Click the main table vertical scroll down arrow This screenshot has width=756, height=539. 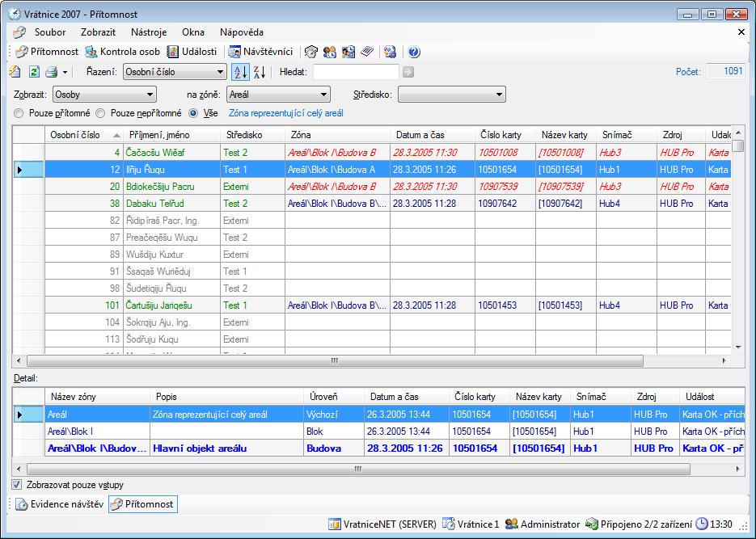738,347
